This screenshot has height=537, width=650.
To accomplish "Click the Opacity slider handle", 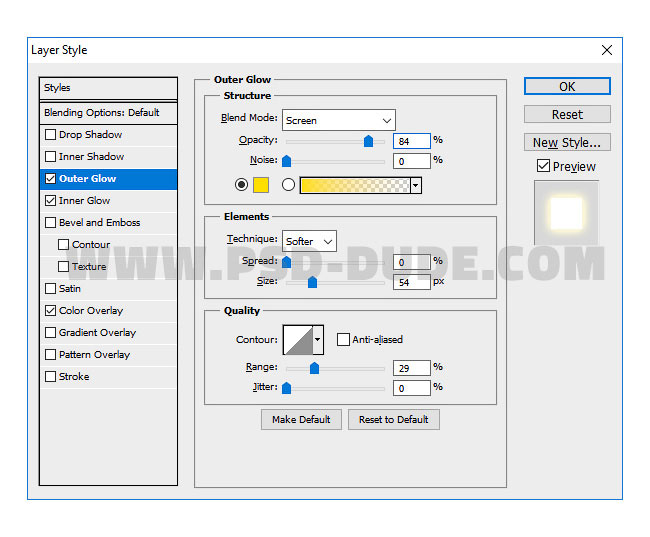I will point(368,141).
